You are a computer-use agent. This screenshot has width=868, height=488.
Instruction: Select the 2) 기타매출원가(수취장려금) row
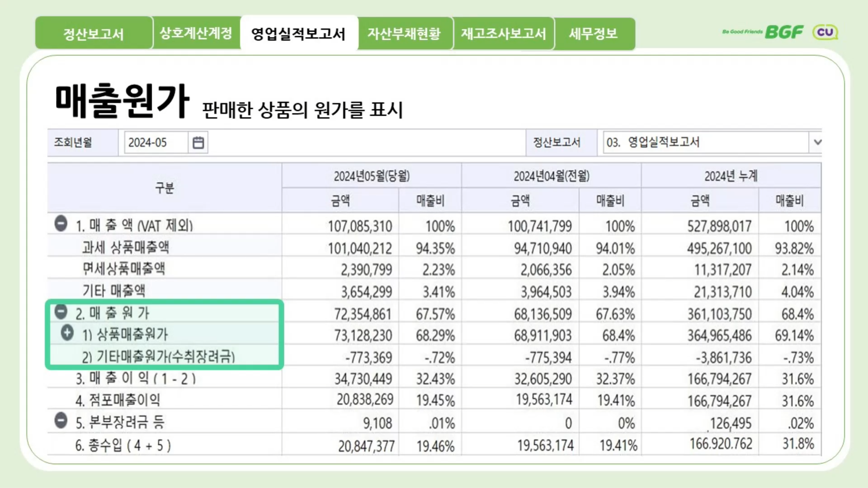click(158, 357)
